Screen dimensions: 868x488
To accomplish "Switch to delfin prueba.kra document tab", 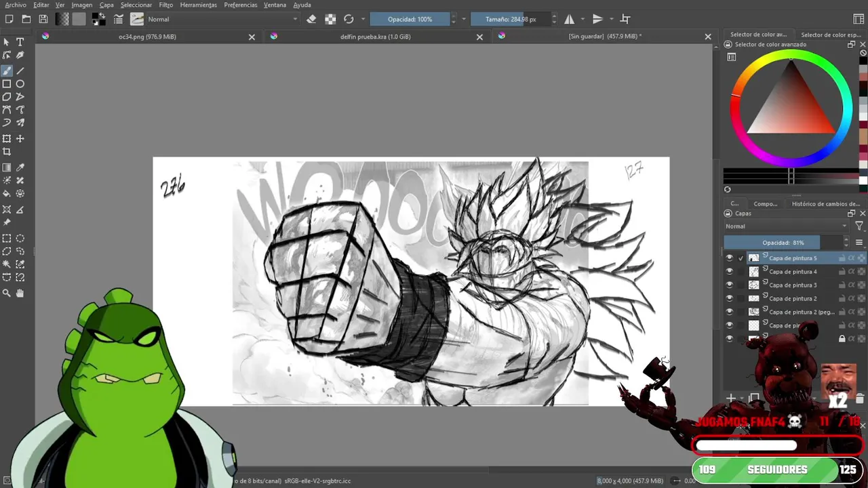I will click(x=376, y=37).
